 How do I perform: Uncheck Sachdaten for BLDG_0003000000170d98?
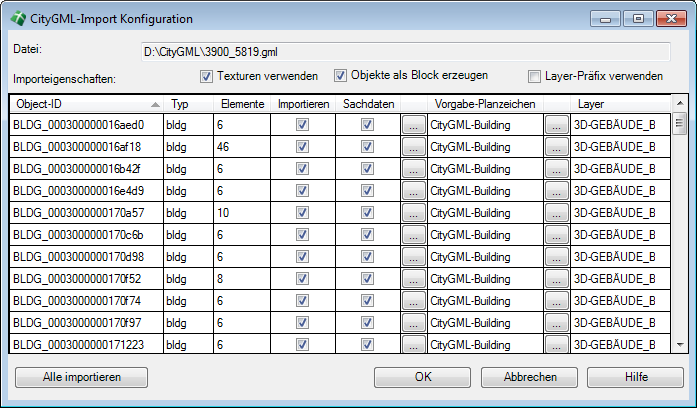click(x=367, y=257)
